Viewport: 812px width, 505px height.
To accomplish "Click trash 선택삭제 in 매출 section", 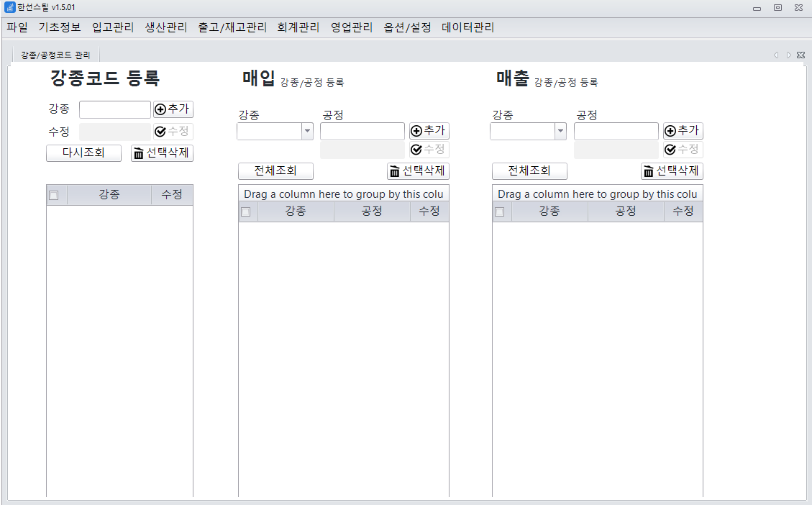I will click(672, 171).
